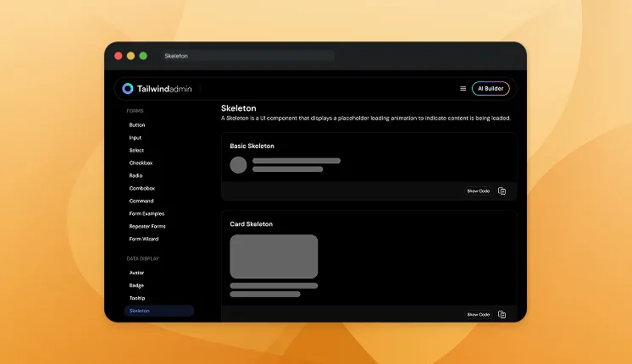Open the Button sidebar item
This screenshot has width=632, height=364.
pos(137,125)
